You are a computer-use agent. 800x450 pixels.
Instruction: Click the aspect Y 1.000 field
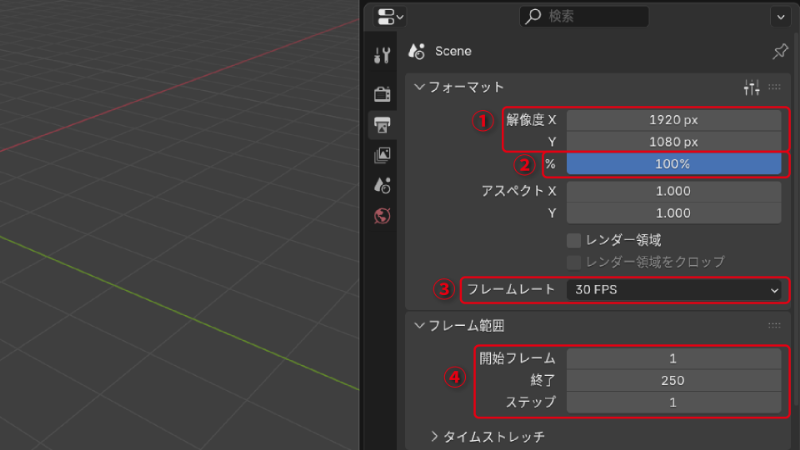(x=673, y=213)
